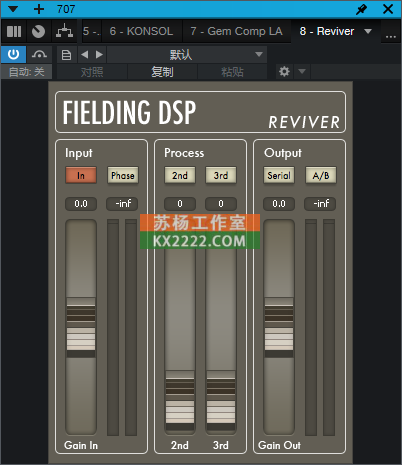
Task: Pin the plugin window
Action: (x=361, y=9)
